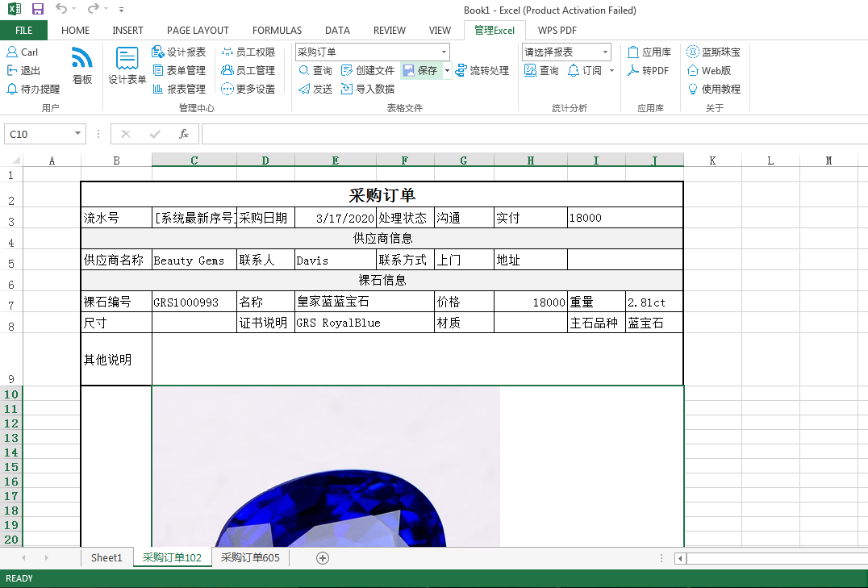Click the Insert Function fx button
868x588 pixels.
point(184,134)
